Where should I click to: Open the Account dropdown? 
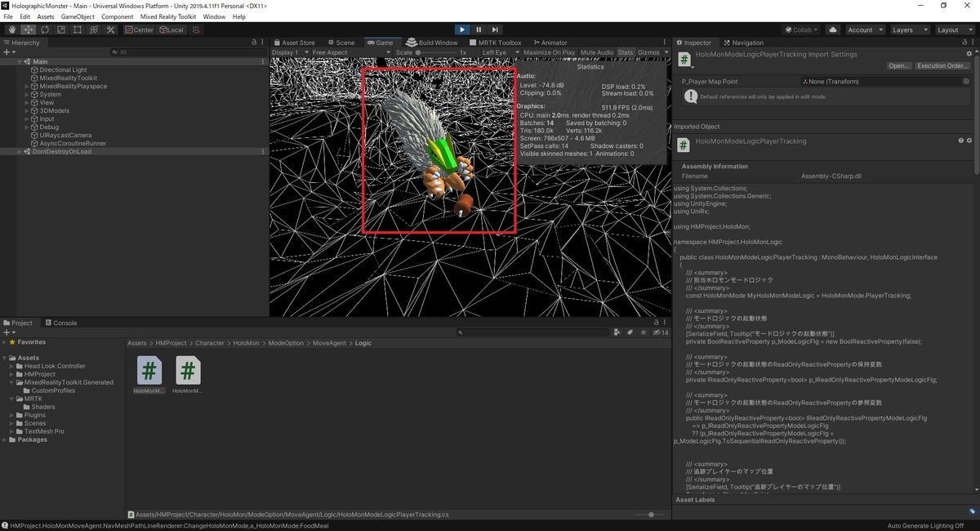pos(864,29)
